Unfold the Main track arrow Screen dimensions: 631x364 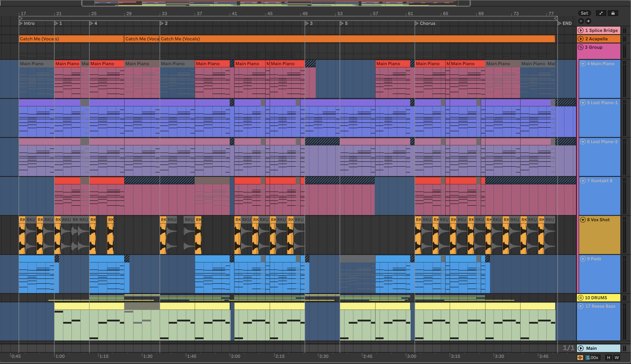coord(581,348)
